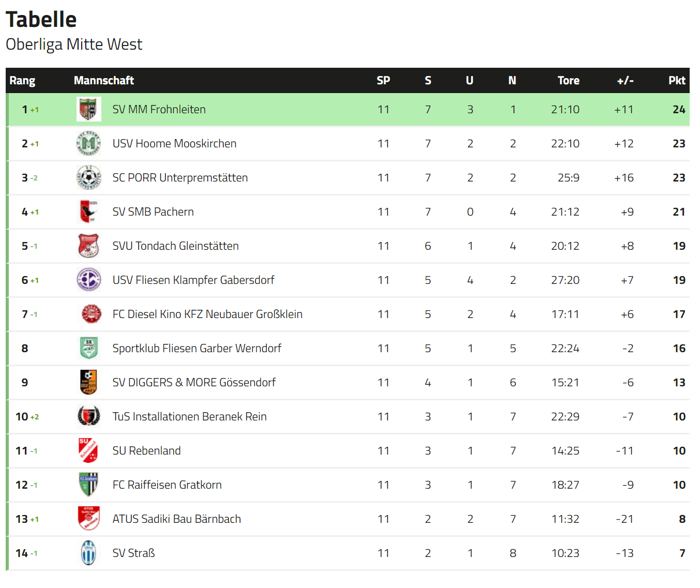The width and height of the screenshot is (700, 588).
Task: Click the Rang column header
Action: click(22, 80)
